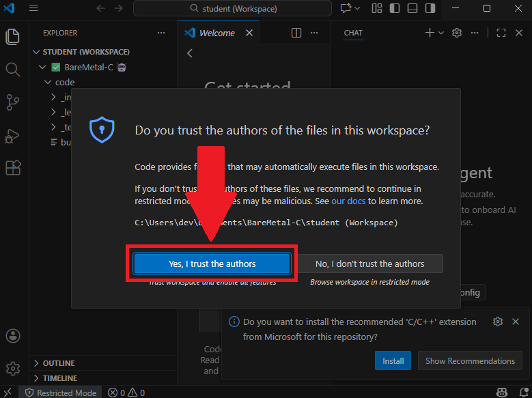Dismiss the C/C++ extension notification
Viewport: 532px width, 398px height.
(516, 322)
